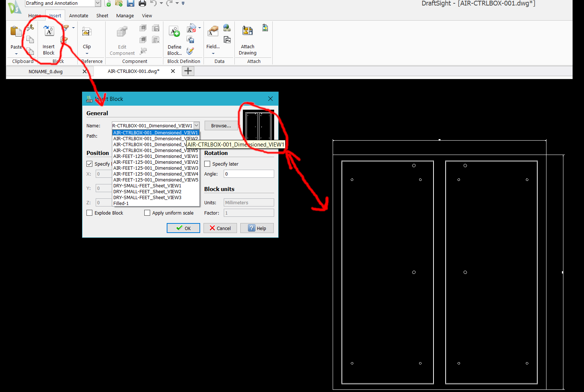
Task: Click the Redo arrow icon
Action: pos(169,3)
